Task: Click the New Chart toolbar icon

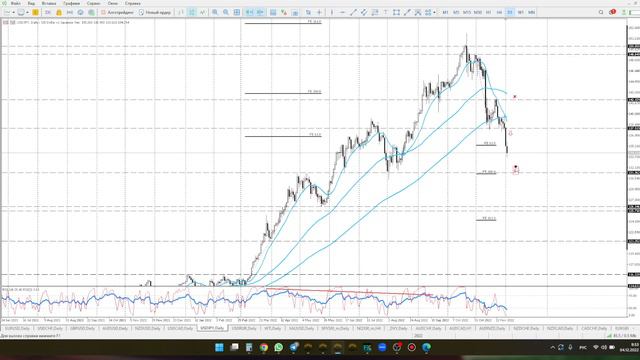Action: click(7, 12)
